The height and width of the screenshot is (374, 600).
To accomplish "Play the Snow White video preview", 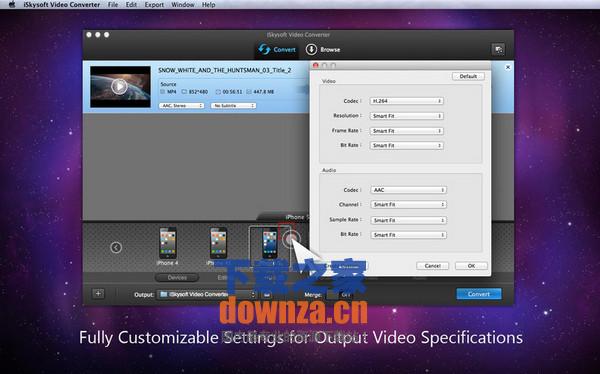I will click(x=119, y=87).
